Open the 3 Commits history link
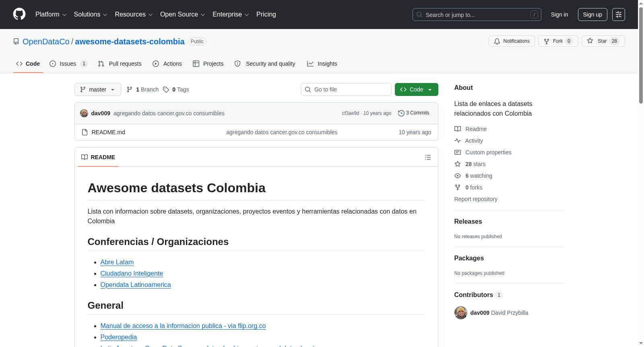This screenshot has height=347, width=644. pos(414,113)
